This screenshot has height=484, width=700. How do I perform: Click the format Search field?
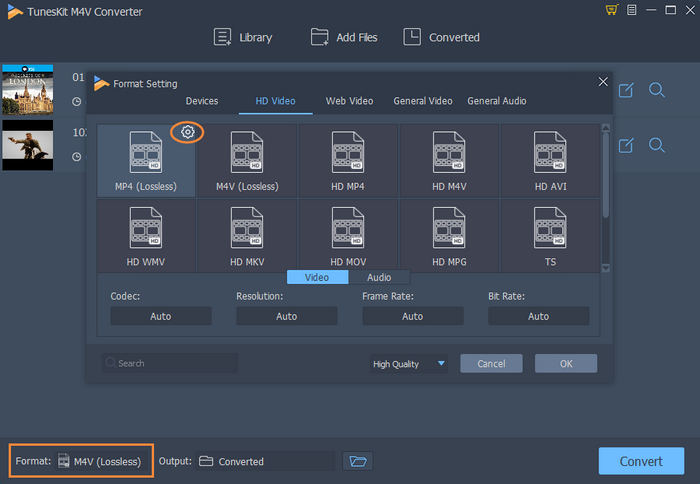coord(170,363)
